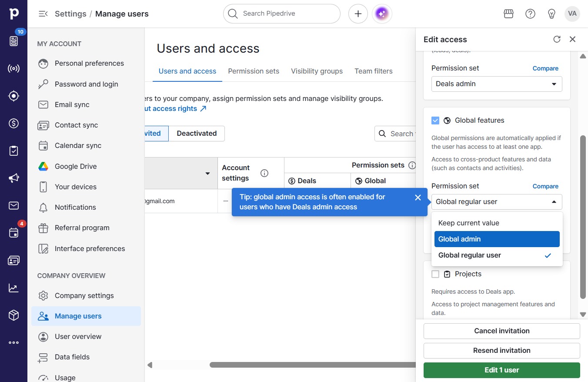Open Notifications settings
This screenshot has height=382, width=588.
(86, 208)
